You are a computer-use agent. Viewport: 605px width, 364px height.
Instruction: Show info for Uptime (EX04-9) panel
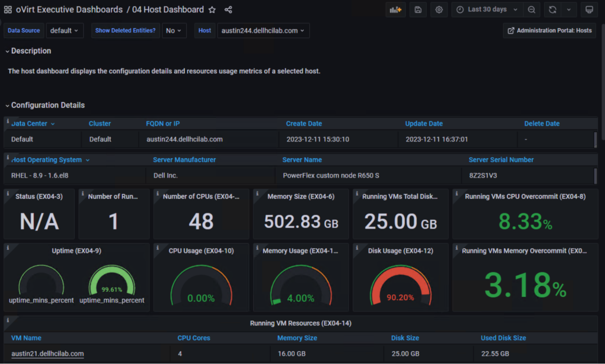[x=8, y=248]
